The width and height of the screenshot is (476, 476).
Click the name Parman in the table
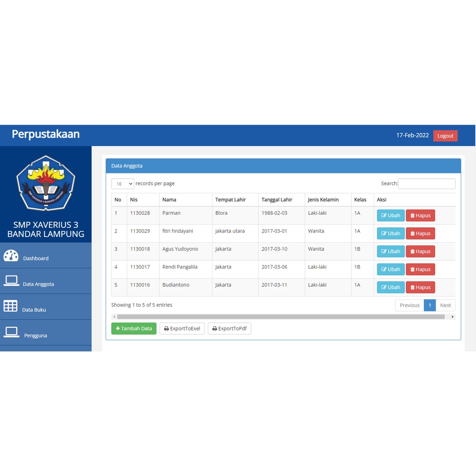coord(171,213)
